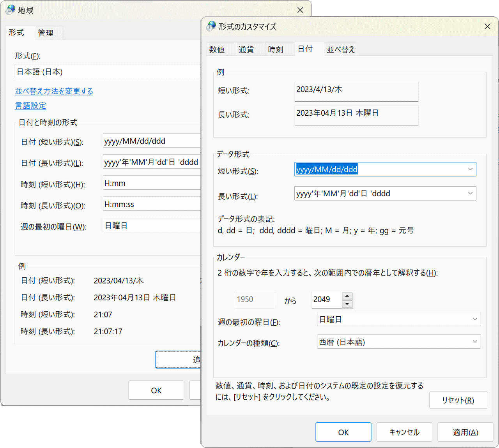Open the 言語設定 link
Screen dimensions: 499x448
click(30, 106)
